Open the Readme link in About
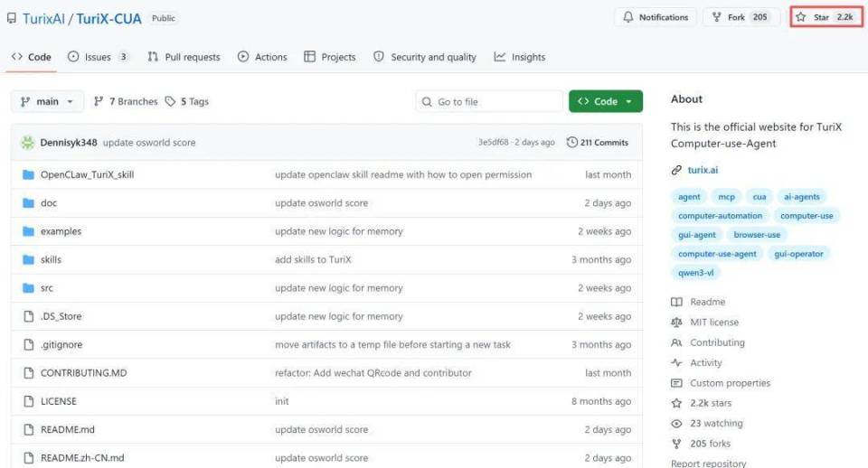The width and height of the screenshot is (868, 468). [707, 302]
